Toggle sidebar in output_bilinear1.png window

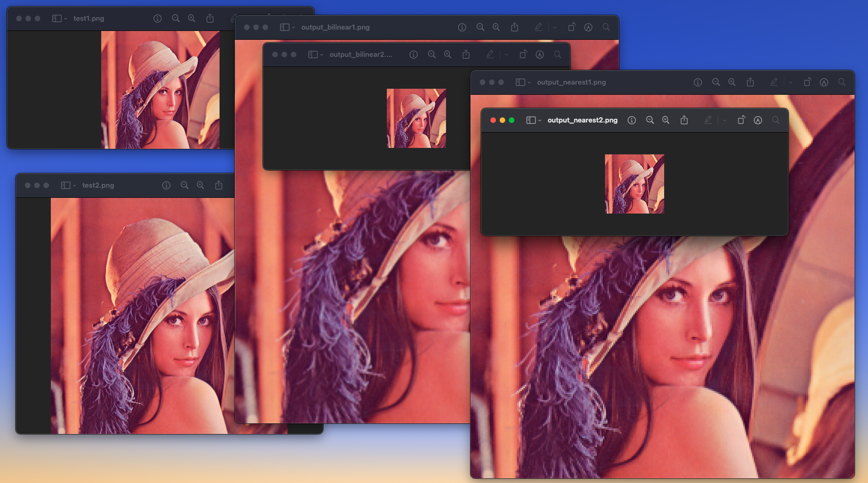coord(285,27)
